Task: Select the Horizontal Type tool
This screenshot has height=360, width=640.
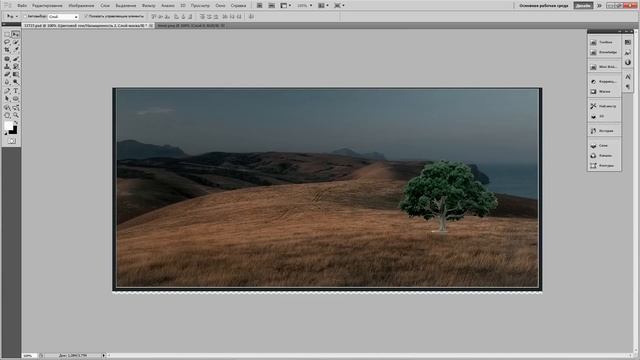Action: tap(16, 91)
